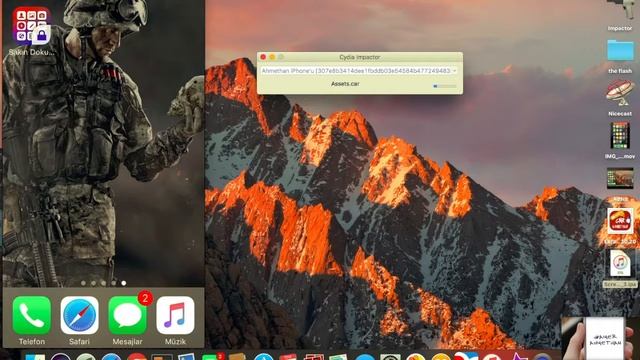Click the phone video thumbnail in corner
Image resolution: width=640 pixels, height=360 pixels.
600,338
